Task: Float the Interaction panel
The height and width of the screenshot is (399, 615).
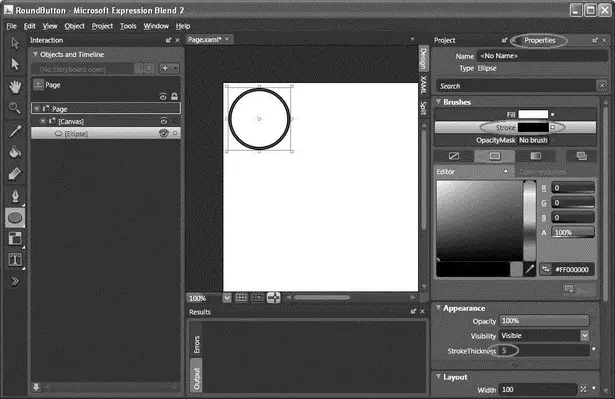Action: point(168,40)
